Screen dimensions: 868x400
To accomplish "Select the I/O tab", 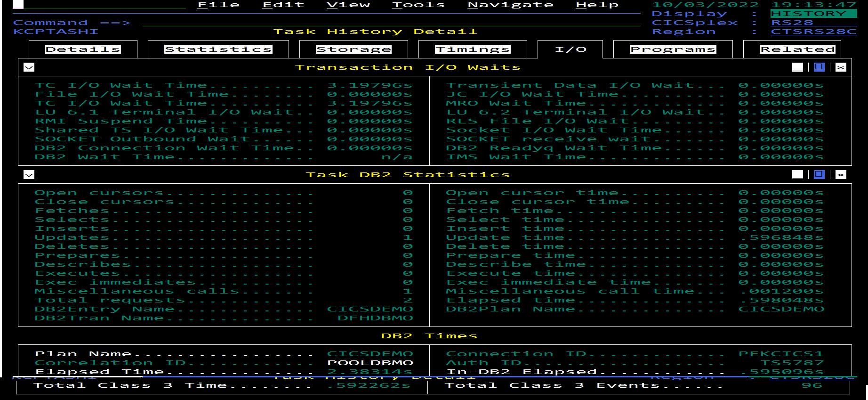I will (571, 49).
